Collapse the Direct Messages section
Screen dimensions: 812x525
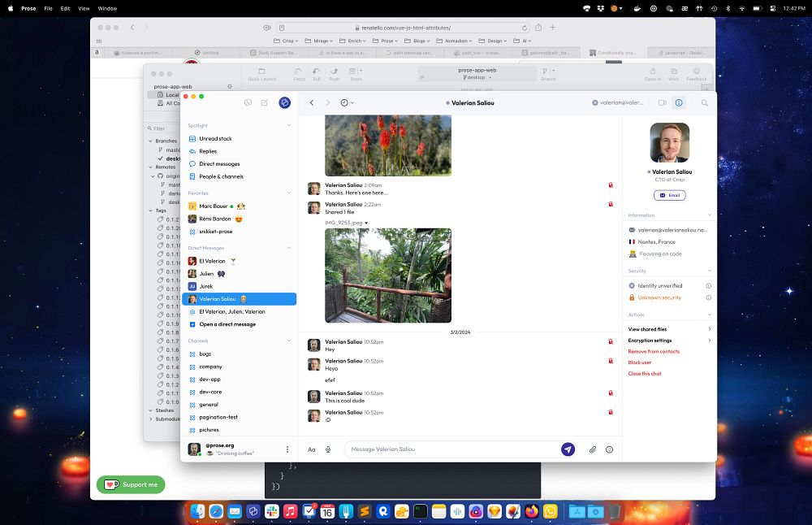[x=289, y=248]
